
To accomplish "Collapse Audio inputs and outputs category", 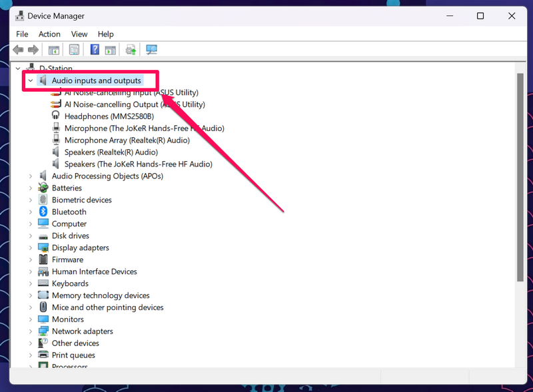I will point(30,81).
